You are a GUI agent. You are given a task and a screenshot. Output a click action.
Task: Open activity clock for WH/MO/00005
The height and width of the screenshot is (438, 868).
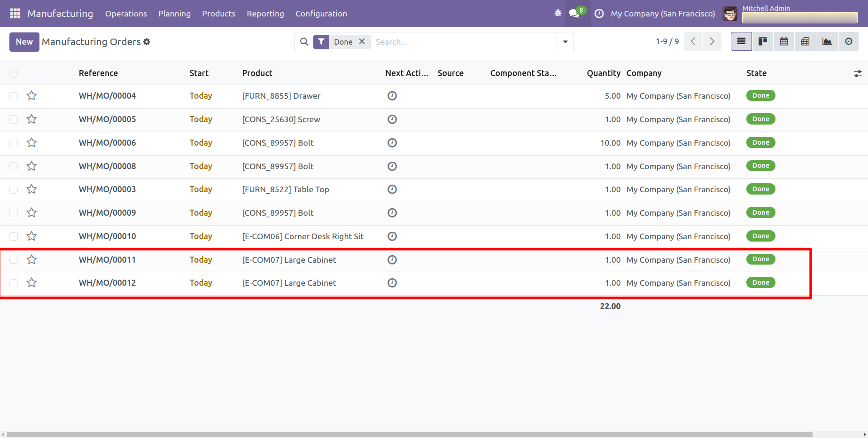click(392, 119)
